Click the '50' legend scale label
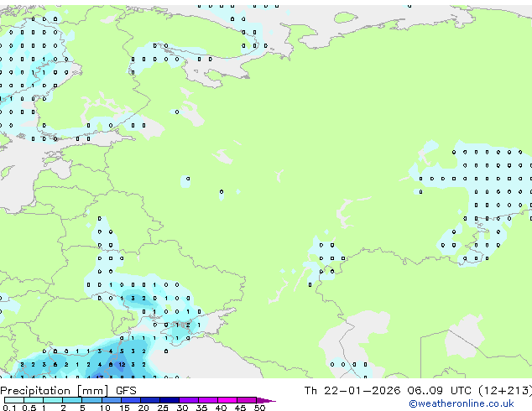532x411 pixels. [259, 408]
